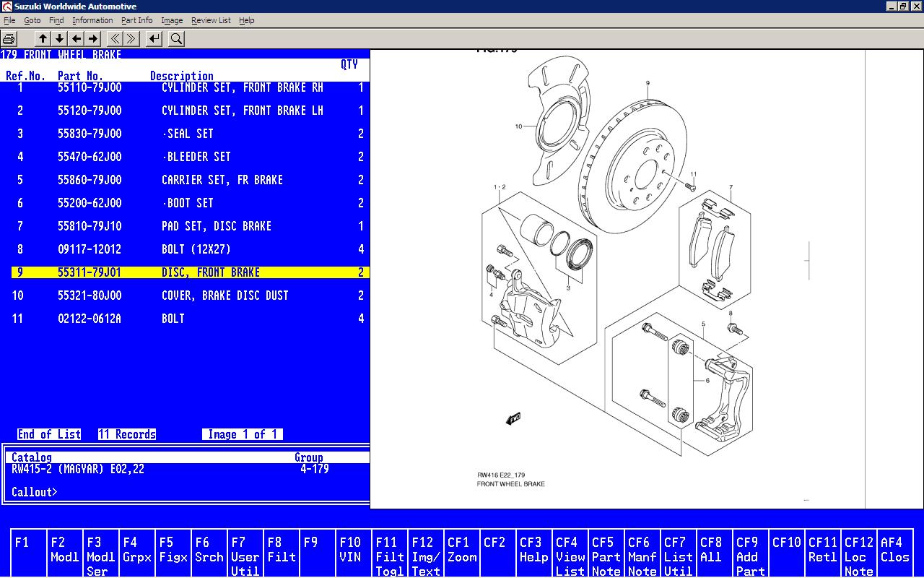Click the F1 function key button

(29, 553)
